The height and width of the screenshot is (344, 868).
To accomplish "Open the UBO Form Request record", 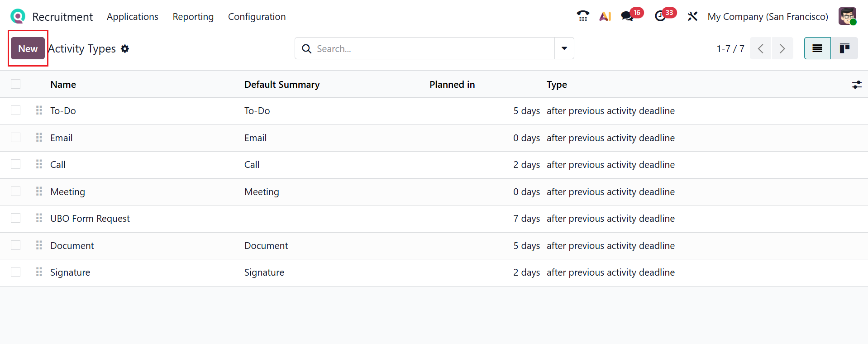I will [x=90, y=219].
